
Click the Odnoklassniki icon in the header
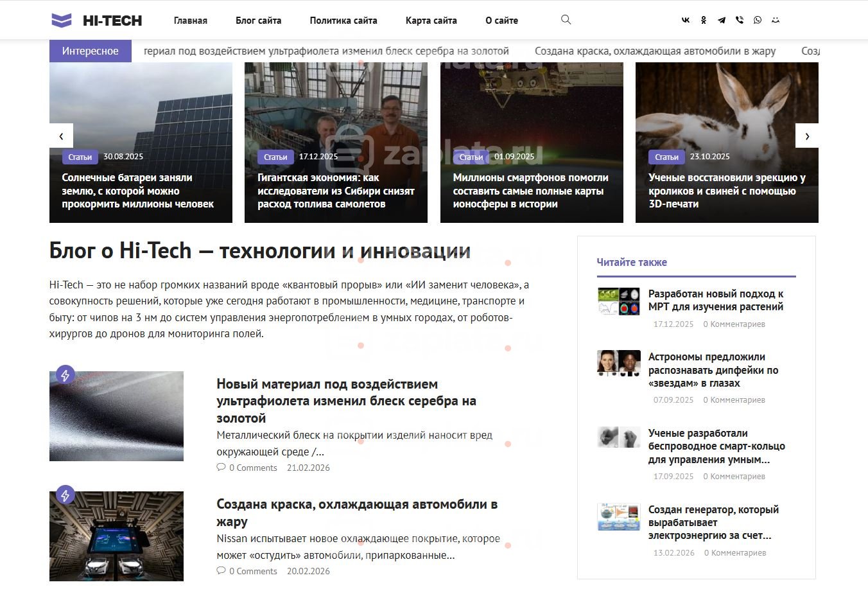tap(704, 20)
